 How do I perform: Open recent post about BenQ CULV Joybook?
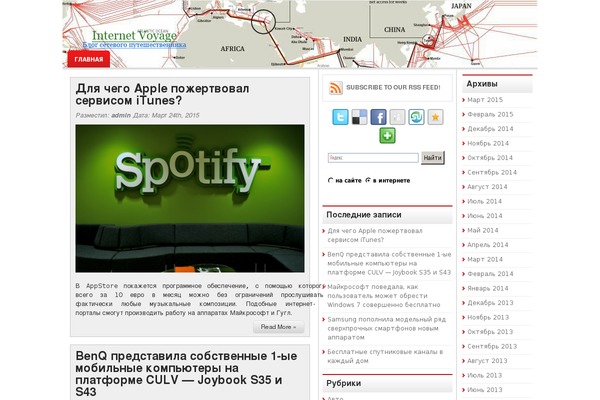389,263
